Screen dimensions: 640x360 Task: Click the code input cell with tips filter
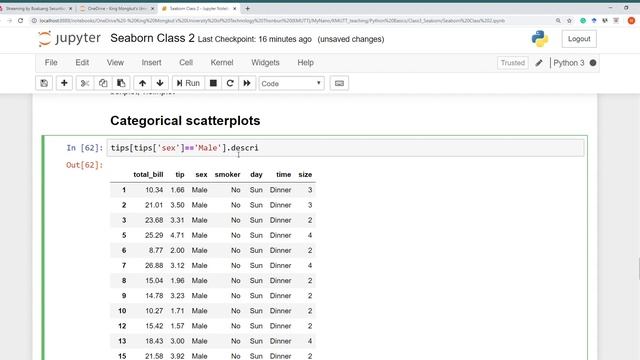pos(345,148)
